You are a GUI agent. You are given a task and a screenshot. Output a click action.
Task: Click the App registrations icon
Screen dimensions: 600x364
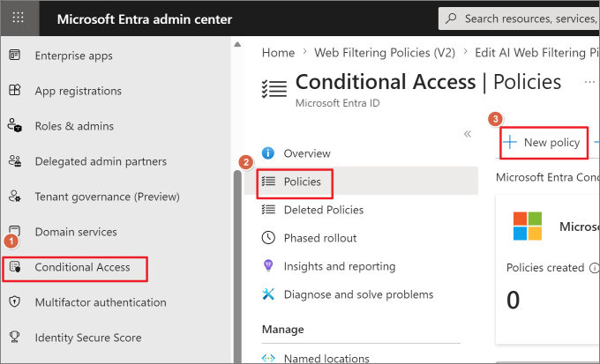14,90
